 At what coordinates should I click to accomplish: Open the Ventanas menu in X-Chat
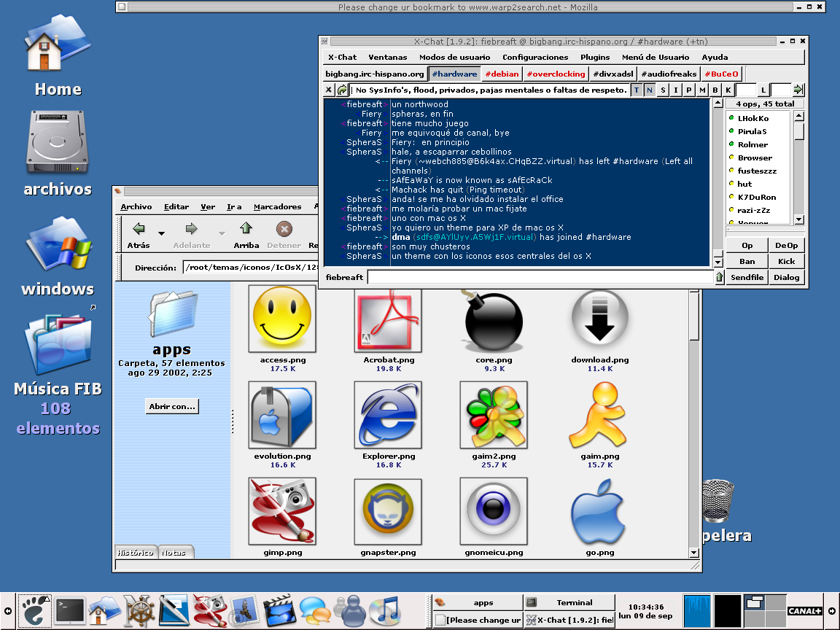pyautogui.click(x=388, y=58)
